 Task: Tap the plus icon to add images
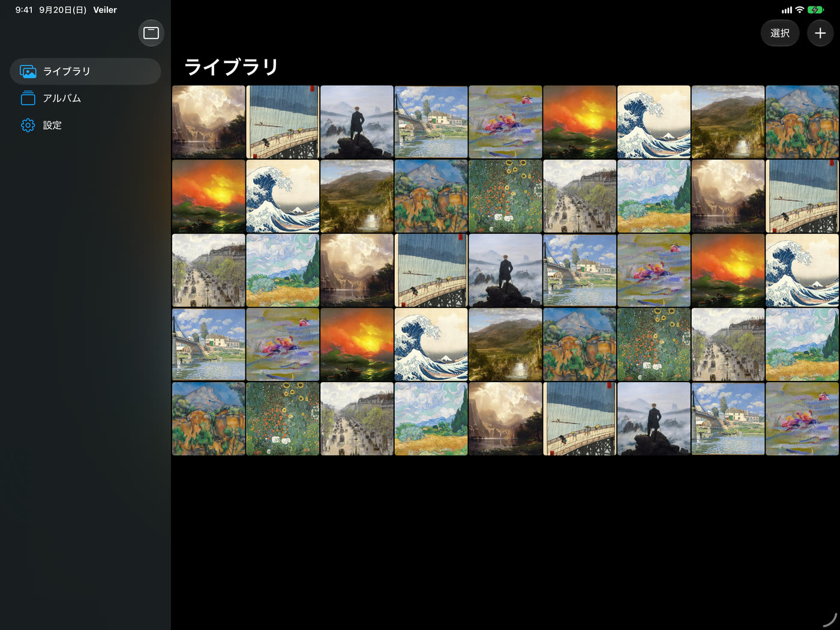[x=820, y=33]
